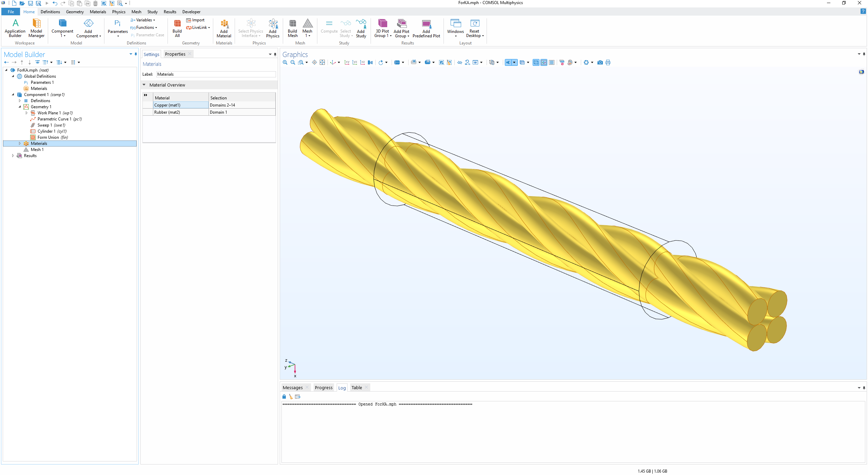
Task: Switch to the Messages tab
Action: (x=292, y=388)
